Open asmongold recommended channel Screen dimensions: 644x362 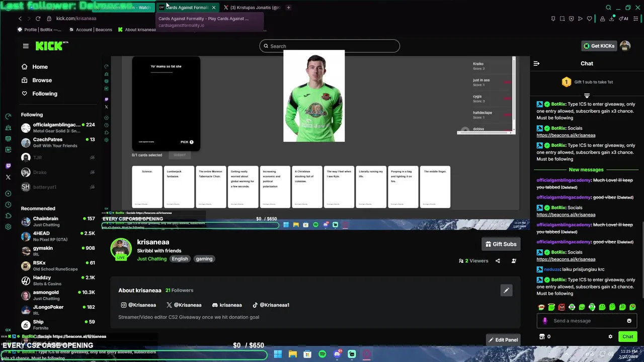point(58,295)
